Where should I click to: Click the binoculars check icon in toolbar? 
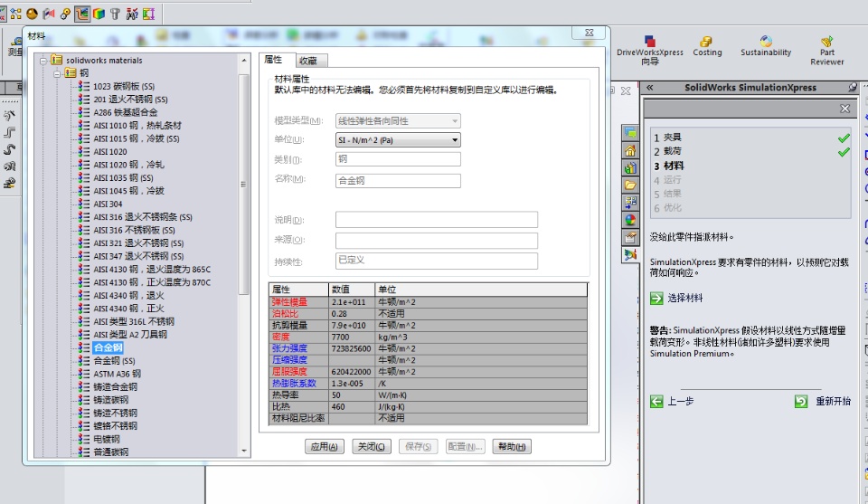click(132, 14)
